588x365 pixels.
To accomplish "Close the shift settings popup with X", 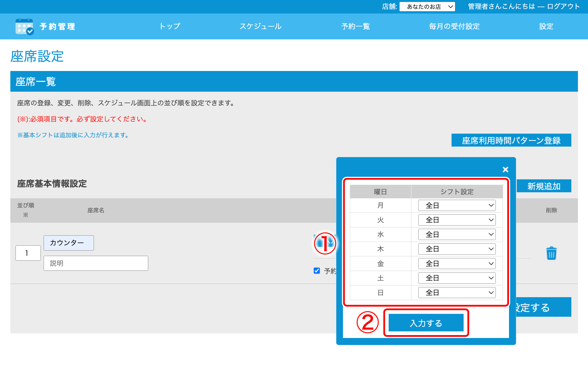I will (505, 170).
